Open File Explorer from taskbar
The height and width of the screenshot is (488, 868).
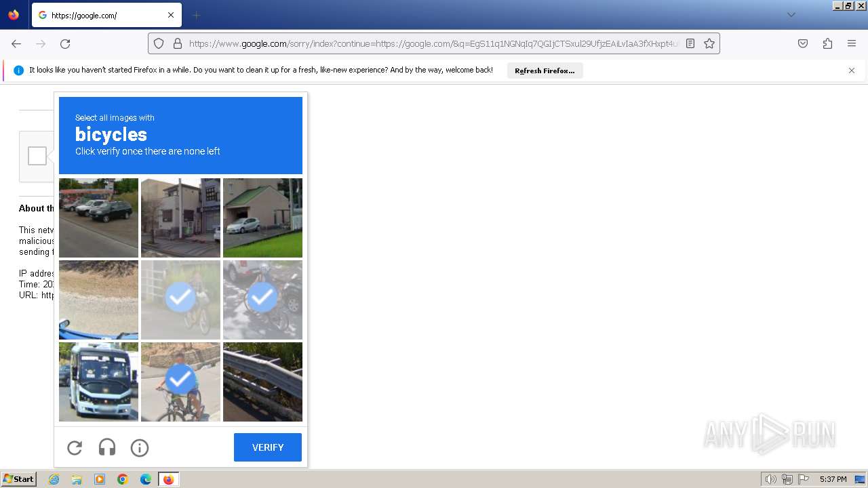[x=77, y=479]
